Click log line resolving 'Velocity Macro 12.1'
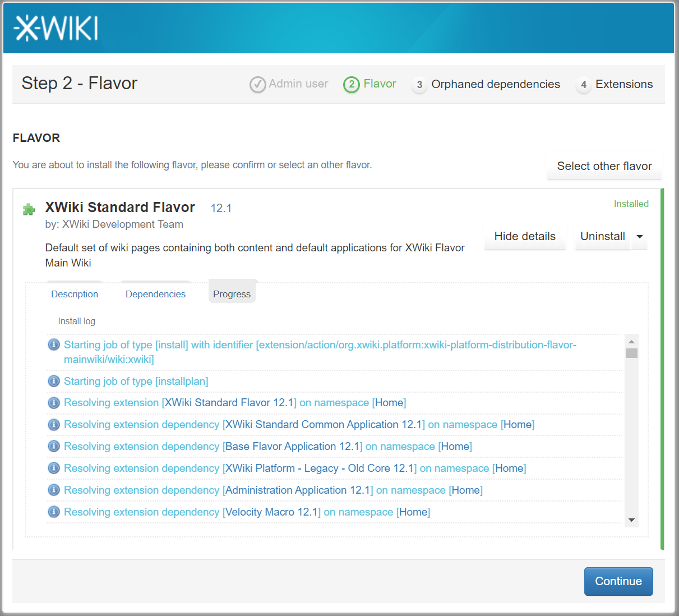The image size is (679, 616). pos(247,512)
